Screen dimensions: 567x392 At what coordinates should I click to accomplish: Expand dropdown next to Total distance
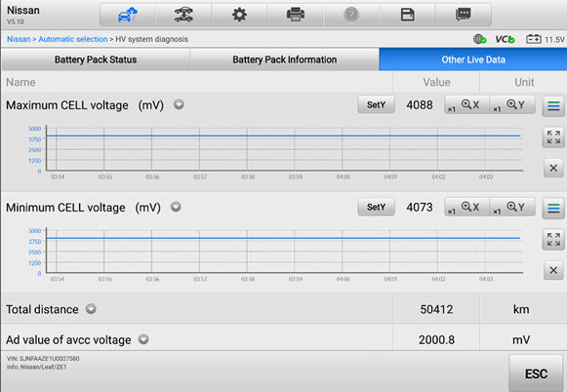point(91,309)
